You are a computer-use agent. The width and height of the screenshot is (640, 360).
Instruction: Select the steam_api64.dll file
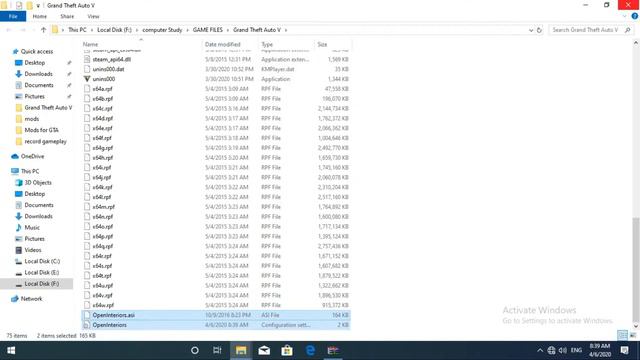(x=111, y=59)
